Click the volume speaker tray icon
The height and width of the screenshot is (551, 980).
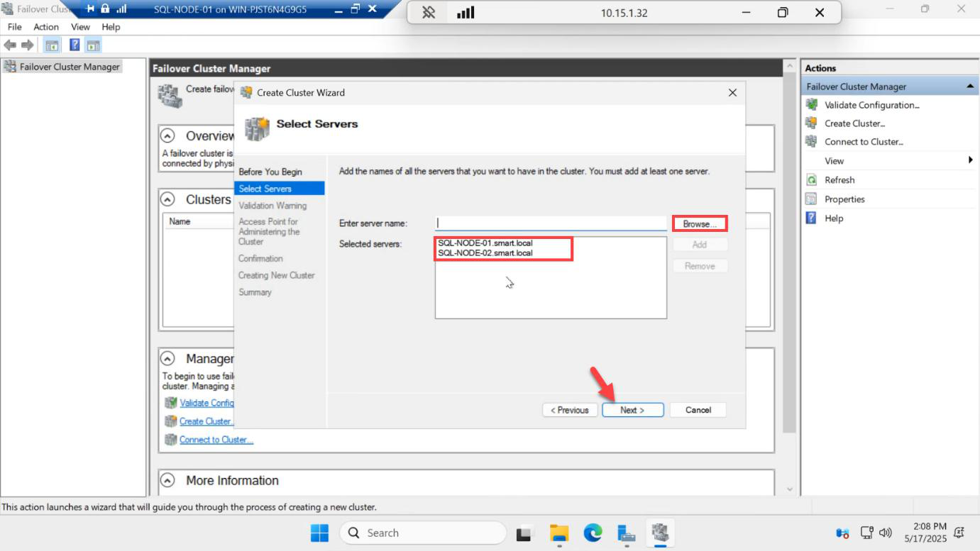pyautogui.click(x=885, y=533)
